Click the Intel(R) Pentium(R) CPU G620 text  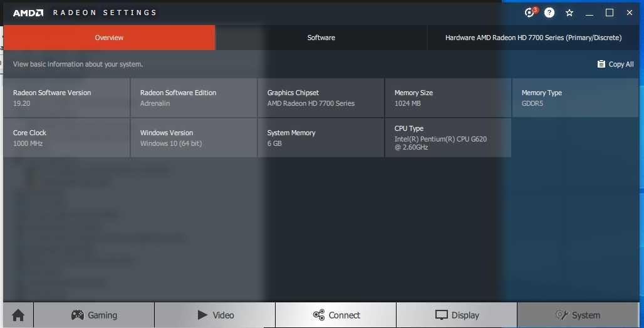pyautogui.click(x=440, y=139)
